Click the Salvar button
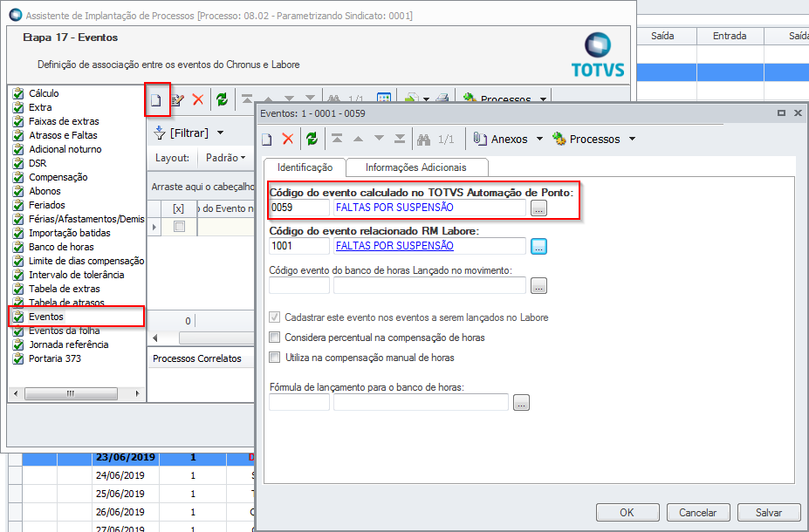The height and width of the screenshot is (532, 809). 769,513
